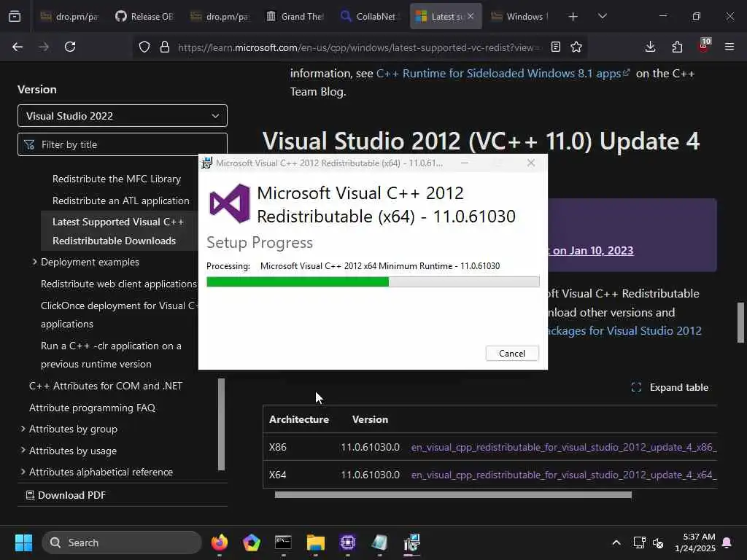This screenshot has width=747, height=560.
Task: Click the taskbar Search box
Action: tap(122, 542)
